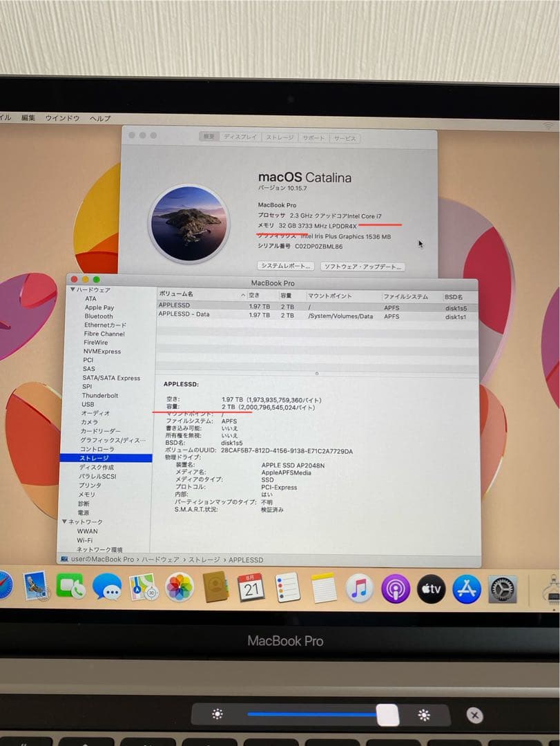Screen dimensions: 560x746
Task: Launch the Mail app
Action: click(x=33, y=587)
